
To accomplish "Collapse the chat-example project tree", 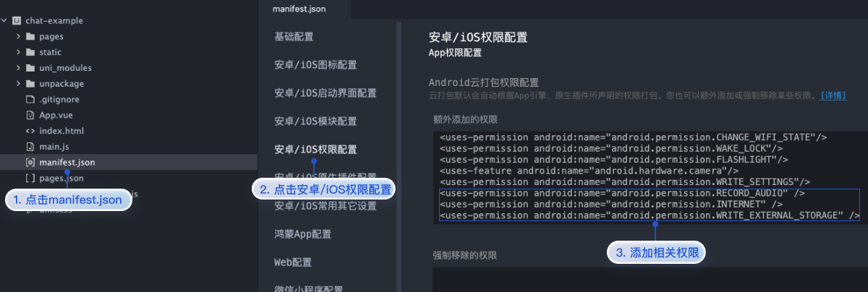I will 5,21.
